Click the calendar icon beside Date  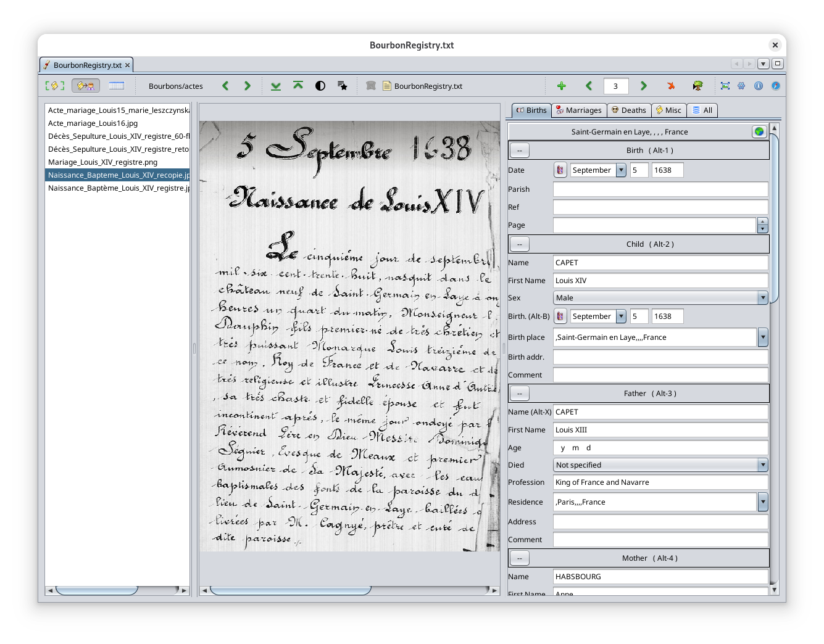click(560, 170)
